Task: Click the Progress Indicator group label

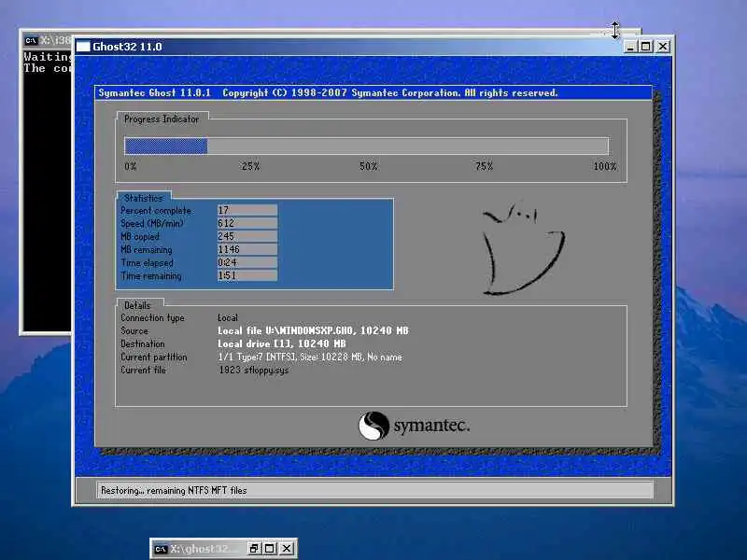Action: (162, 119)
